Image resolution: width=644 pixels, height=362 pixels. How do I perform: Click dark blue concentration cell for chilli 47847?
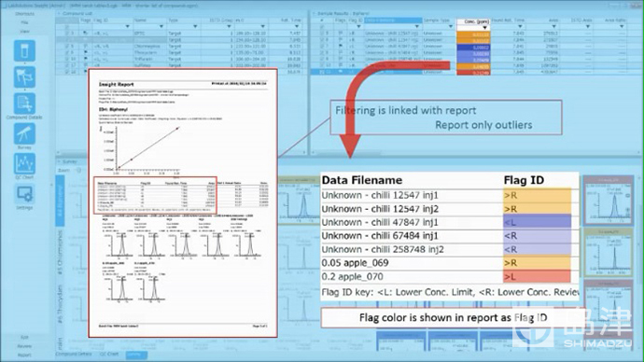(x=473, y=48)
